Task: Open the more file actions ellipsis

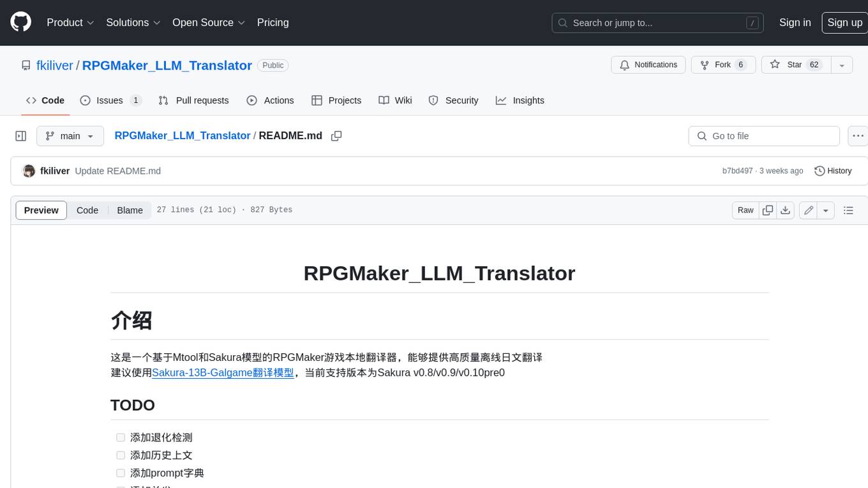Action: point(858,136)
